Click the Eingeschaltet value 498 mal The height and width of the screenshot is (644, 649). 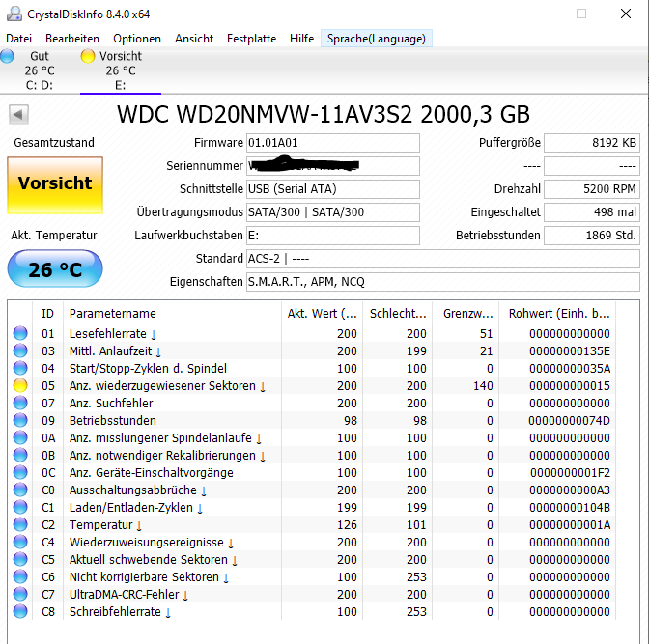592,212
